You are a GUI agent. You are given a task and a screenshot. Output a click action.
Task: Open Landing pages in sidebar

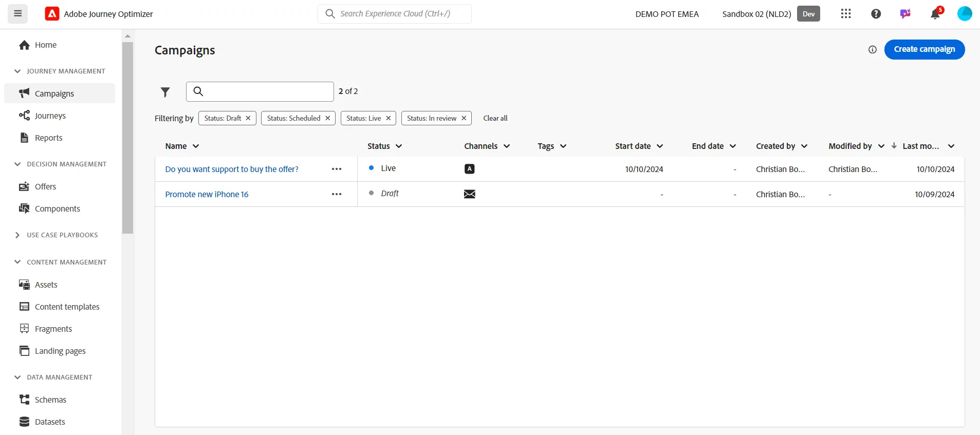point(60,351)
